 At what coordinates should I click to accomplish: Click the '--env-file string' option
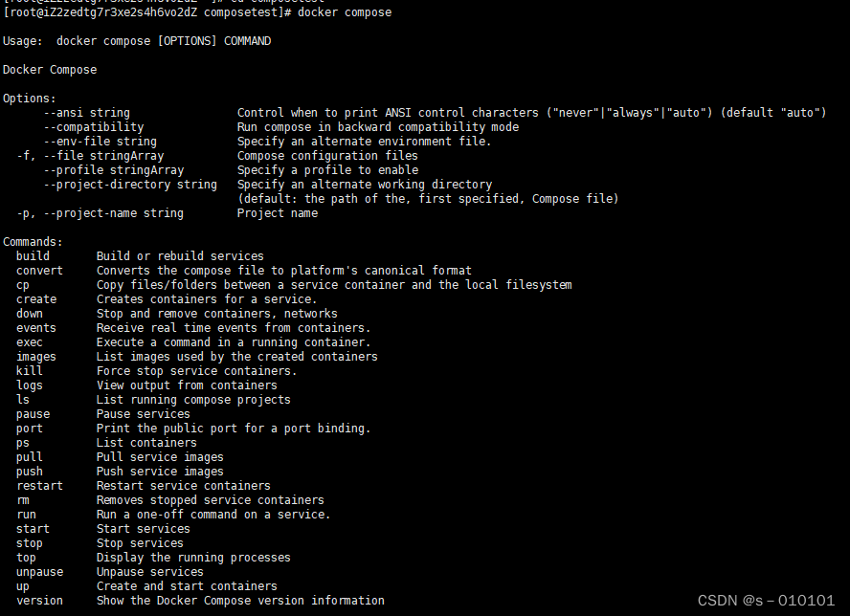101,142
